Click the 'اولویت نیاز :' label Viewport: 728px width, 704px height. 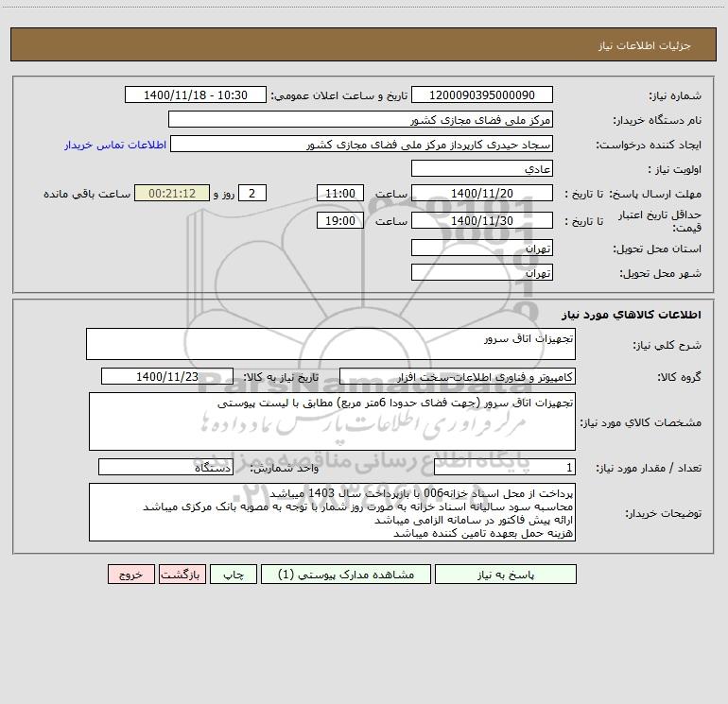click(x=675, y=169)
